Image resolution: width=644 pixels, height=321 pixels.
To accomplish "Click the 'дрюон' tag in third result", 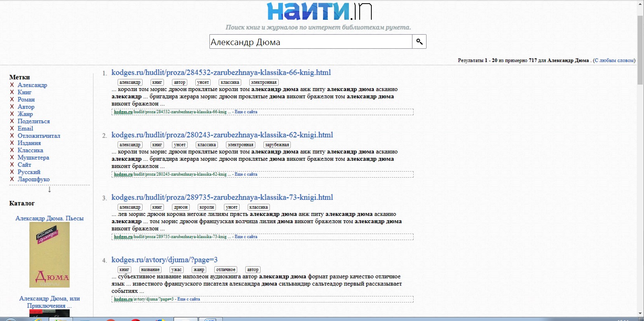I will [180, 207].
